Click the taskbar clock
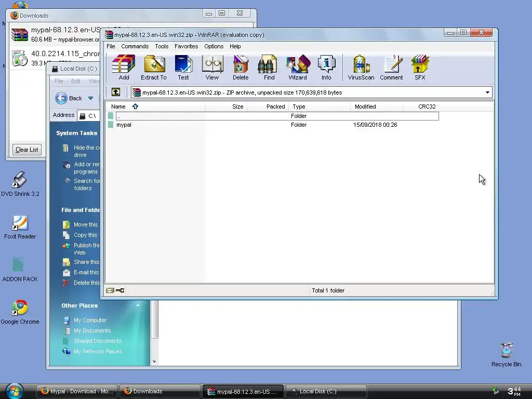 514,391
